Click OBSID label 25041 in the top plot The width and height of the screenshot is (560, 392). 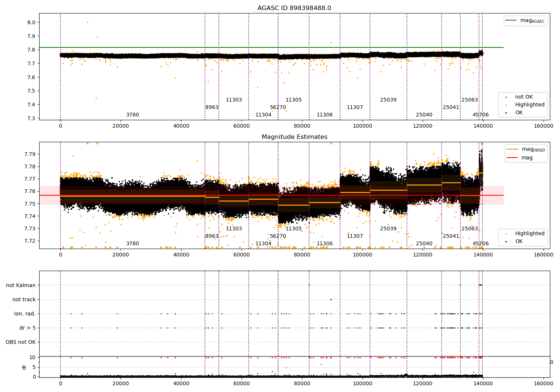[x=451, y=107]
